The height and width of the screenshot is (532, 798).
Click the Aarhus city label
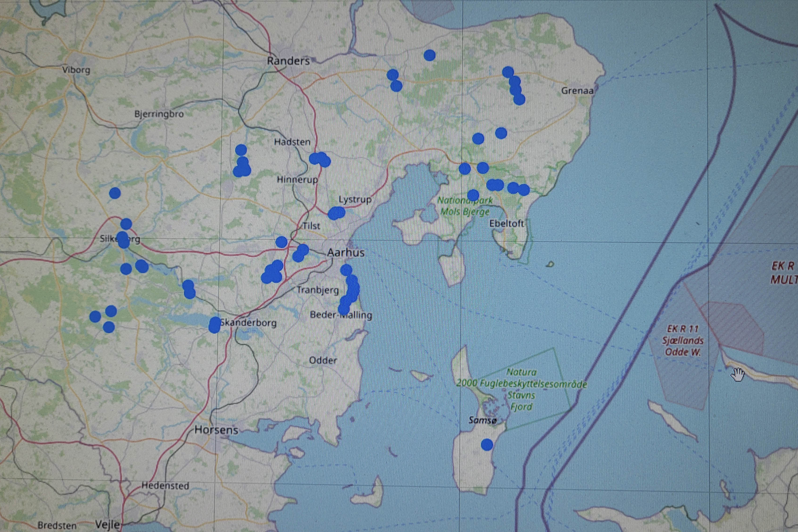click(346, 252)
